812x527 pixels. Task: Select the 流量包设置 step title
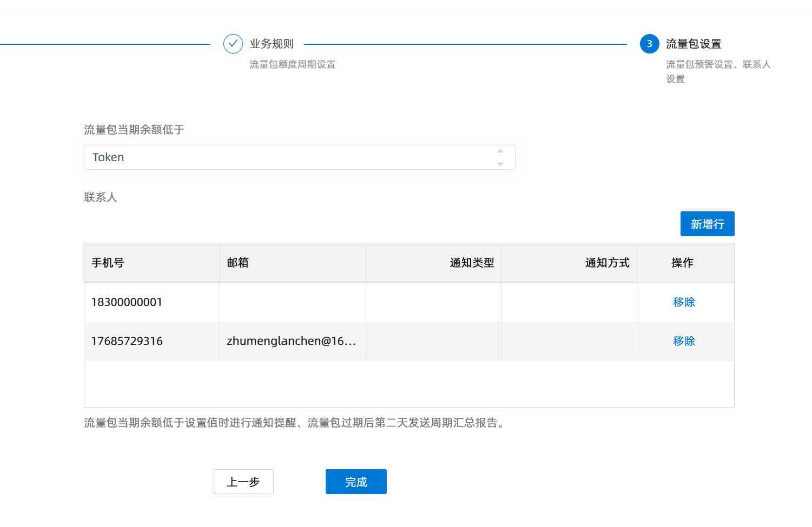point(694,44)
